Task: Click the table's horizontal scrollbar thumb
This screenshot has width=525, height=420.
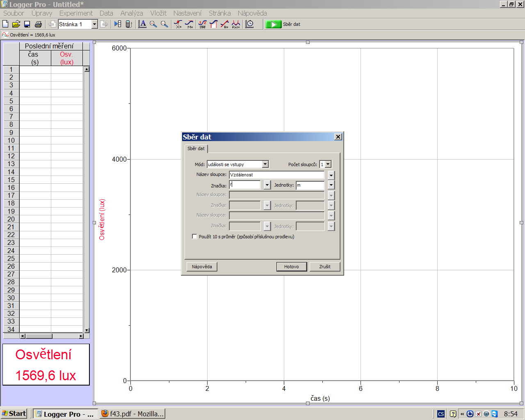Action: (39, 336)
